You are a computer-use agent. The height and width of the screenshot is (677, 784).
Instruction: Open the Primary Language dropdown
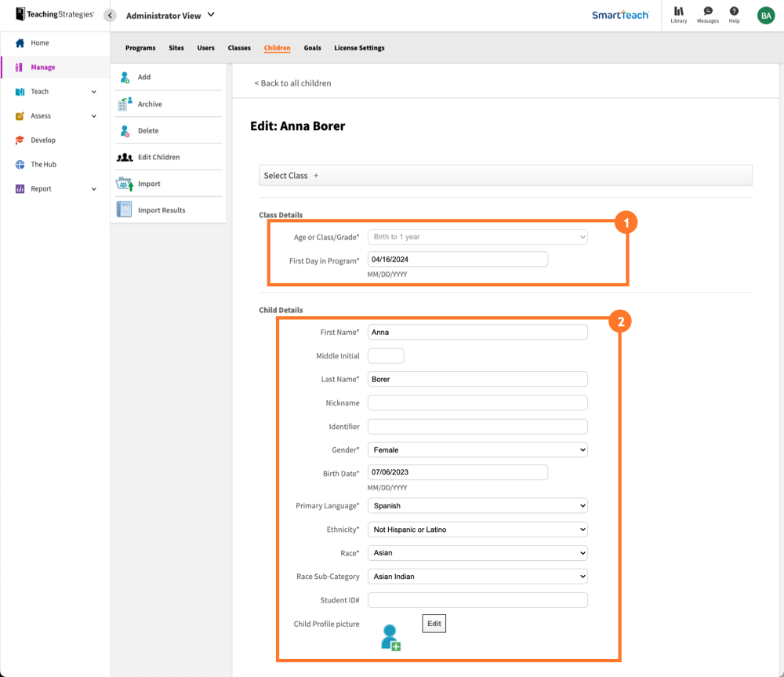pyautogui.click(x=477, y=505)
